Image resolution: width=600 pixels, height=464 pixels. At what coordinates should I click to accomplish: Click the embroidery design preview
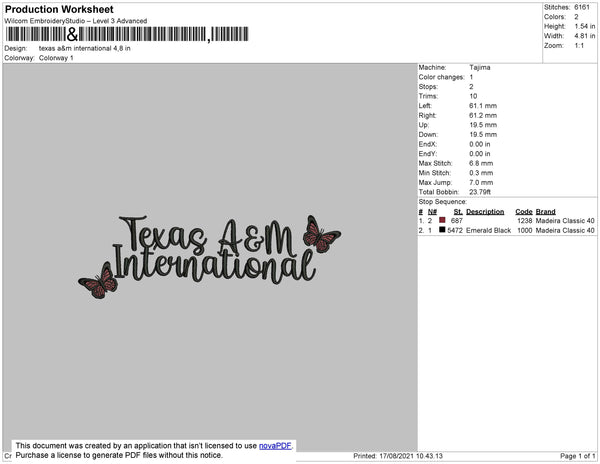click(210, 257)
